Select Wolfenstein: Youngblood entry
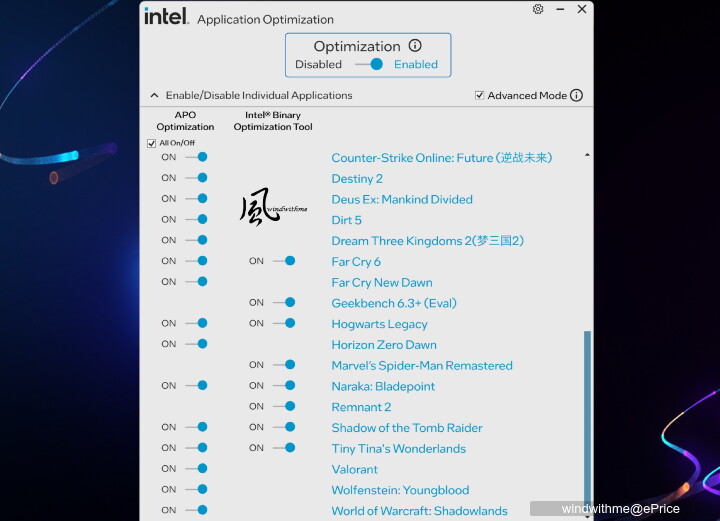This screenshot has width=720, height=521. (400, 490)
